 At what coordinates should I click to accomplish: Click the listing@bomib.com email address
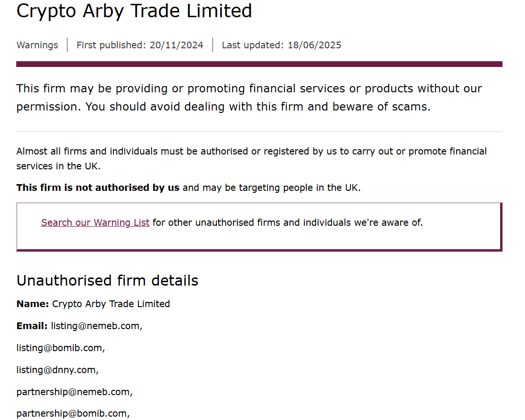pos(61,348)
